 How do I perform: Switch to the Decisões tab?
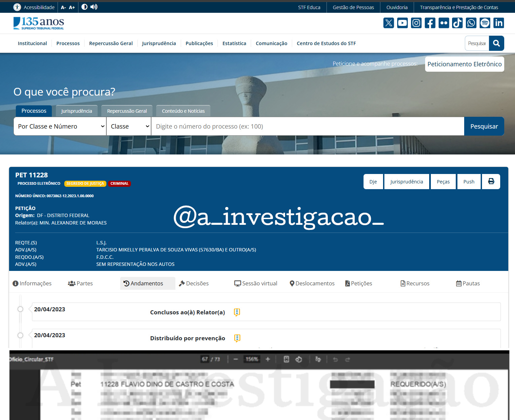tap(194, 283)
